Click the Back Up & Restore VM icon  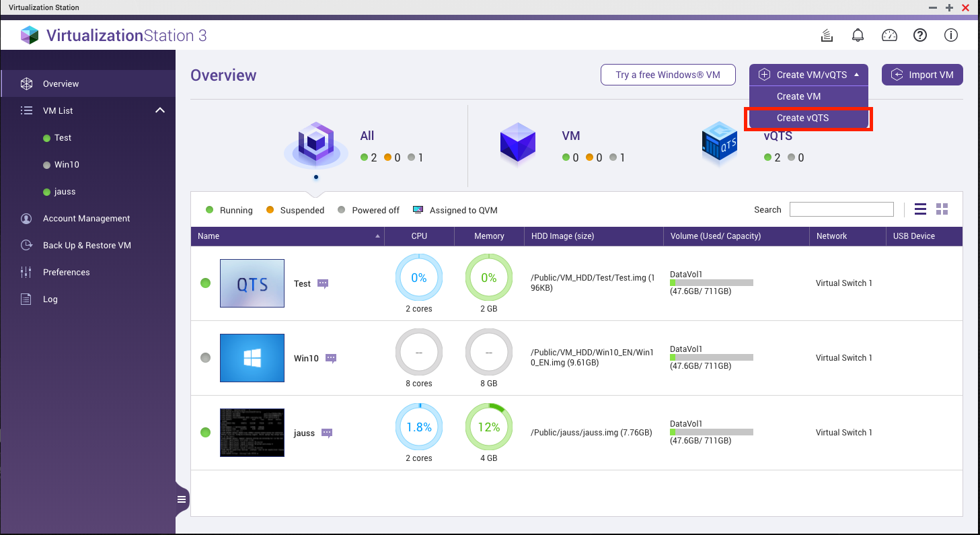[26, 246]
